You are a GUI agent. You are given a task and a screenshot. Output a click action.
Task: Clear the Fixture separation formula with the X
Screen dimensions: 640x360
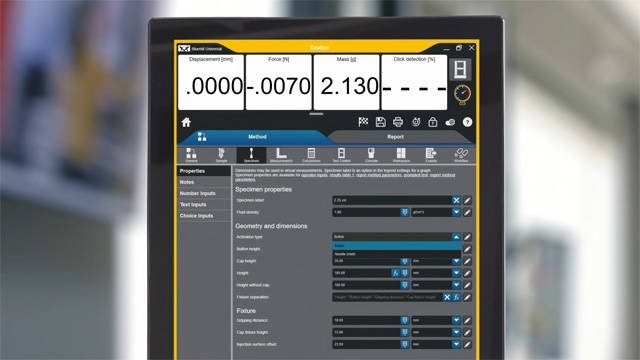click(447, 297)
